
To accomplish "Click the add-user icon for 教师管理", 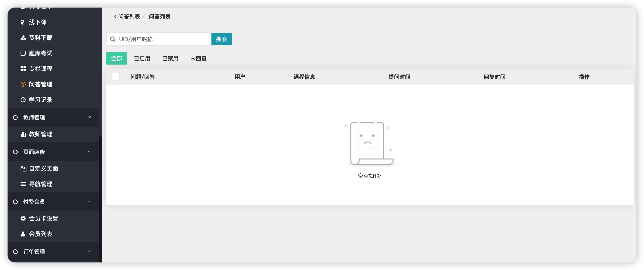I will 23,134.
